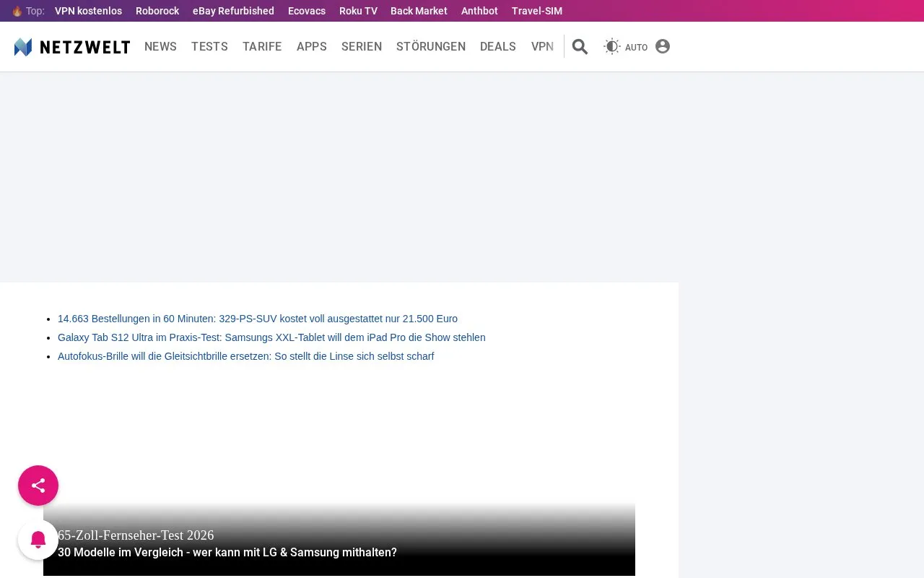Open the user account icon
The image size is (924, 578).
point(663,46)
